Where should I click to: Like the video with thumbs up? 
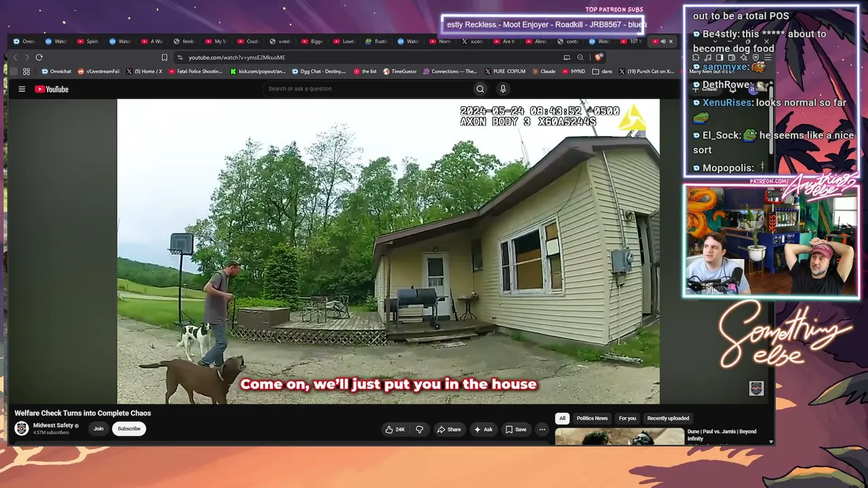395,429
